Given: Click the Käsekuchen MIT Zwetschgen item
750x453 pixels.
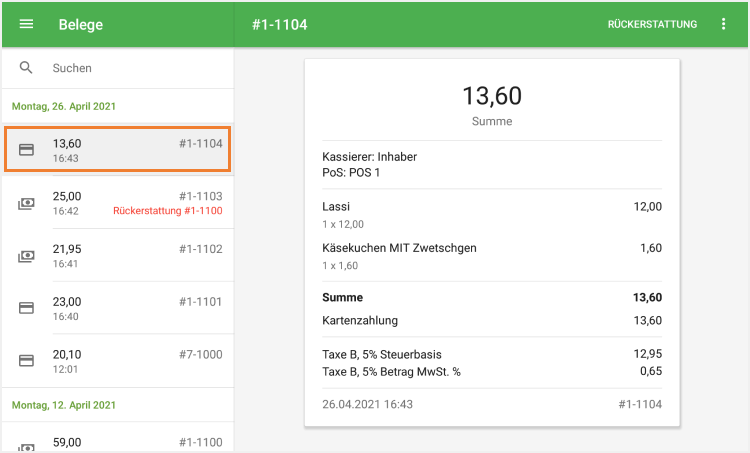Looking at the screenshot, I should click(399, 248).
